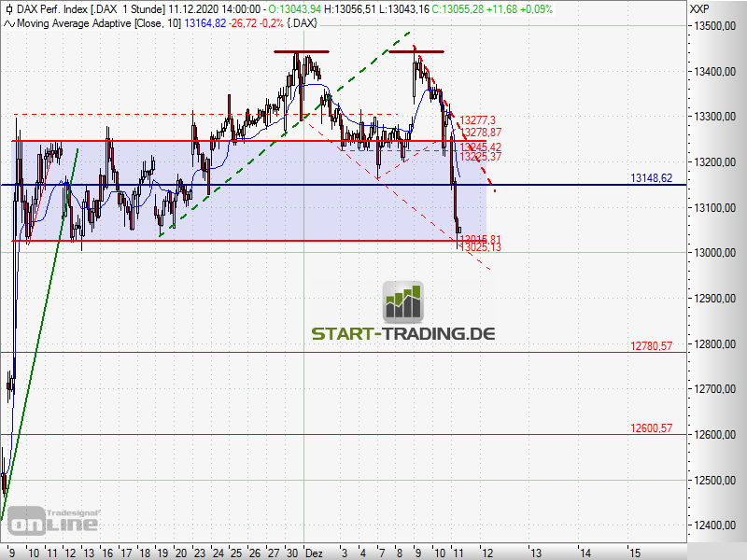Click the 12780,57 support level label
Screen dimensions: 747x560
[652, 345]
